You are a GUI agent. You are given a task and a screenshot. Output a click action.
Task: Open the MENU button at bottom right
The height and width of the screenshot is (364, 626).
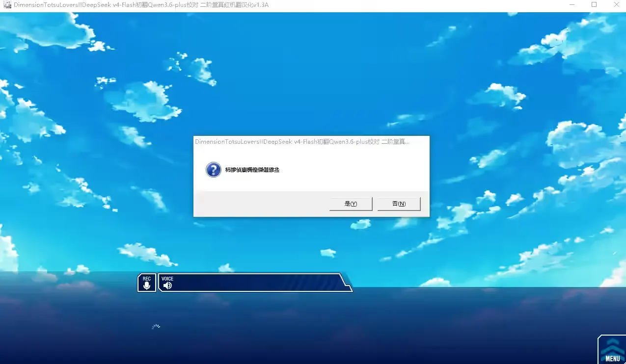[612, 350]
